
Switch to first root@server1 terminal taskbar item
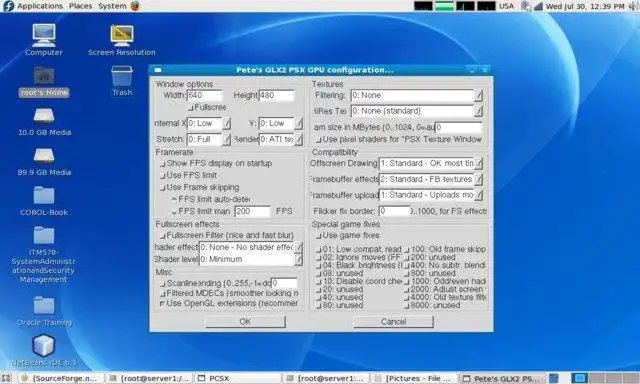point(150,378)
